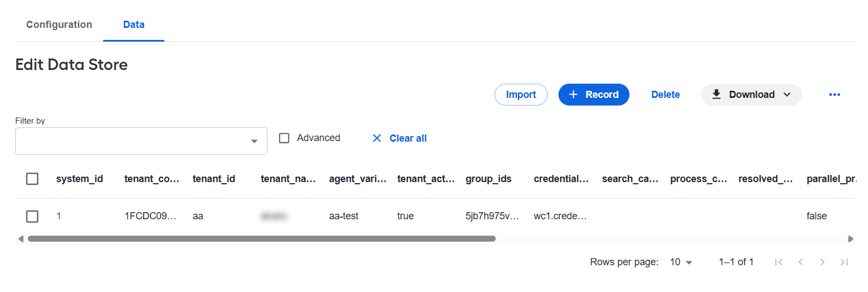
Task: Enable the Advanced filter checkbox
Action: point(284,138)
